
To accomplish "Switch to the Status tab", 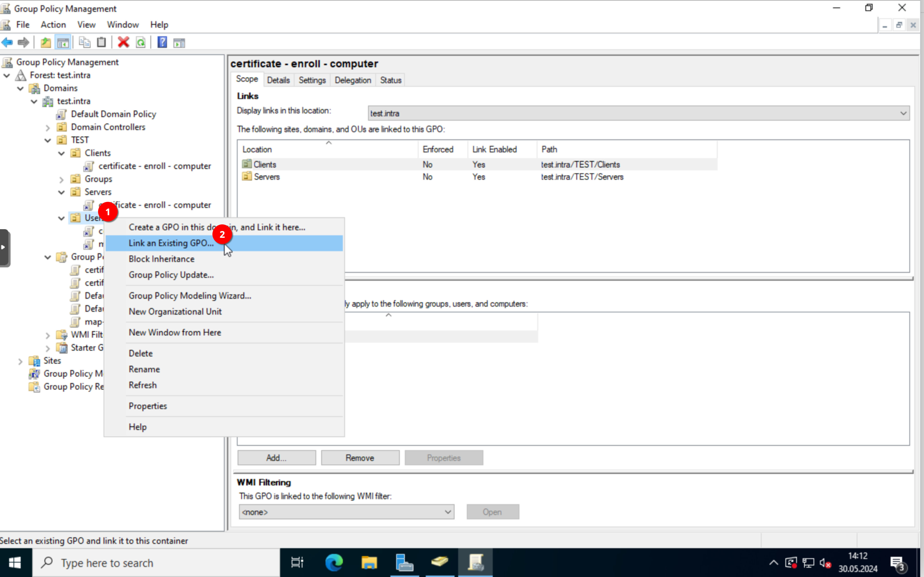I will [390, 80].
